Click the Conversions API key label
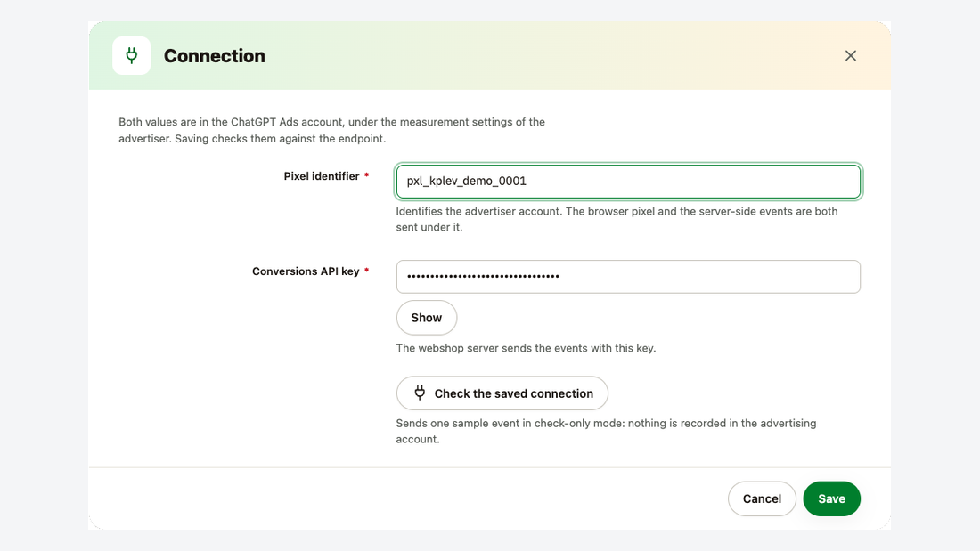 [x=306, y=271]
